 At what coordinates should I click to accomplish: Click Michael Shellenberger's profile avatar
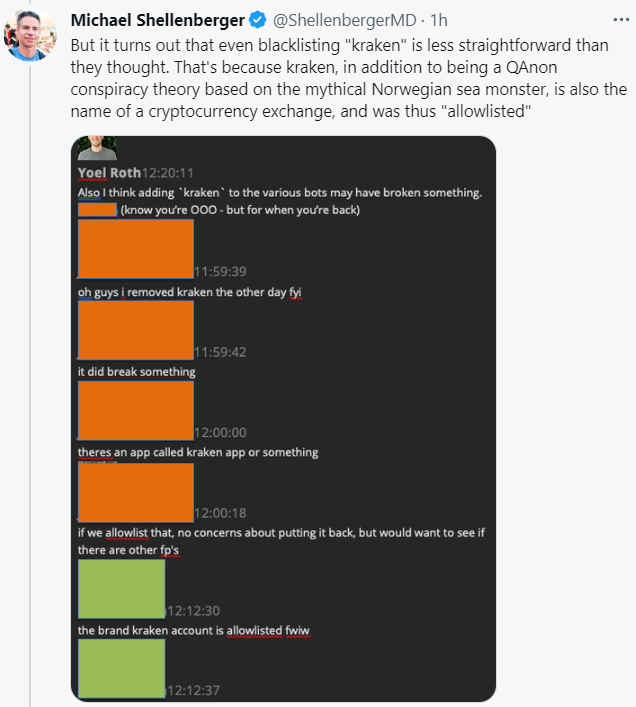point(31,34)
